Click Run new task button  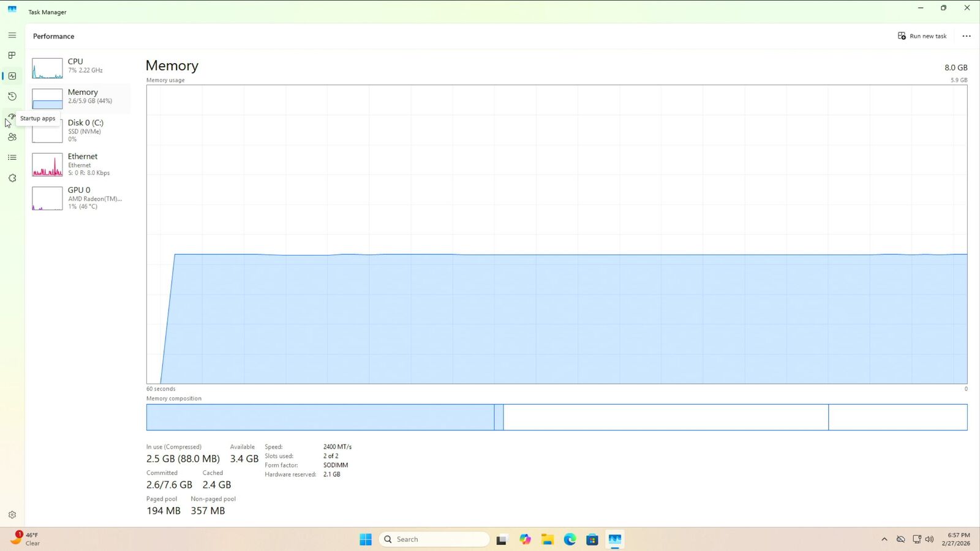pos(922,36)
